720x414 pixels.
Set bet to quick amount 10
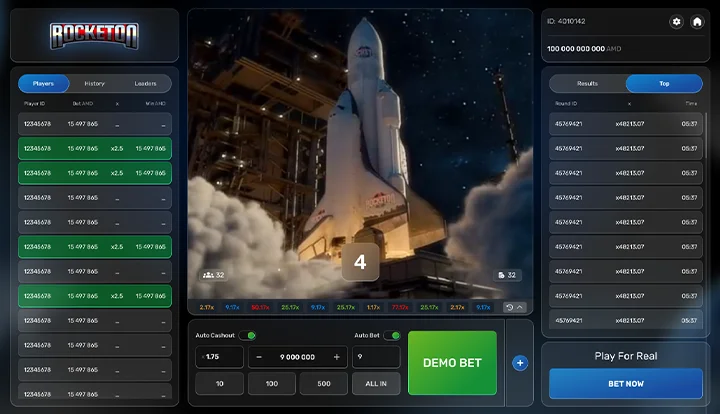(219, 384)
